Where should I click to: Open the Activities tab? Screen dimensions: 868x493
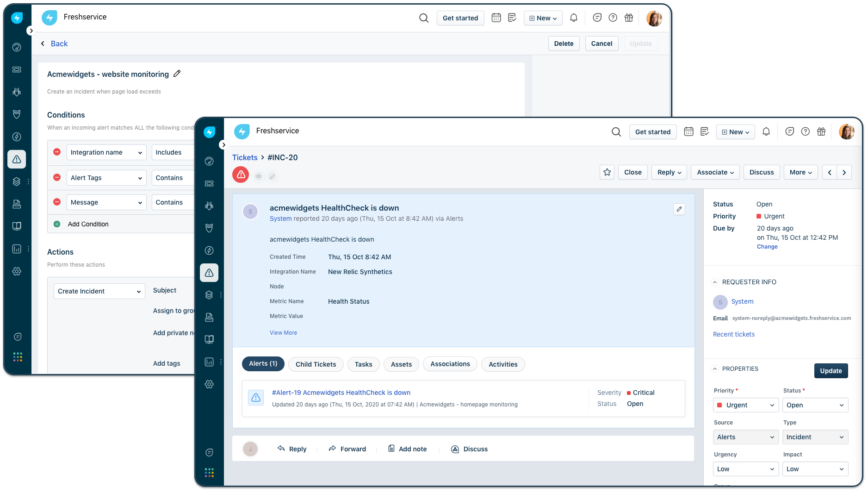[x=502, y=364]
